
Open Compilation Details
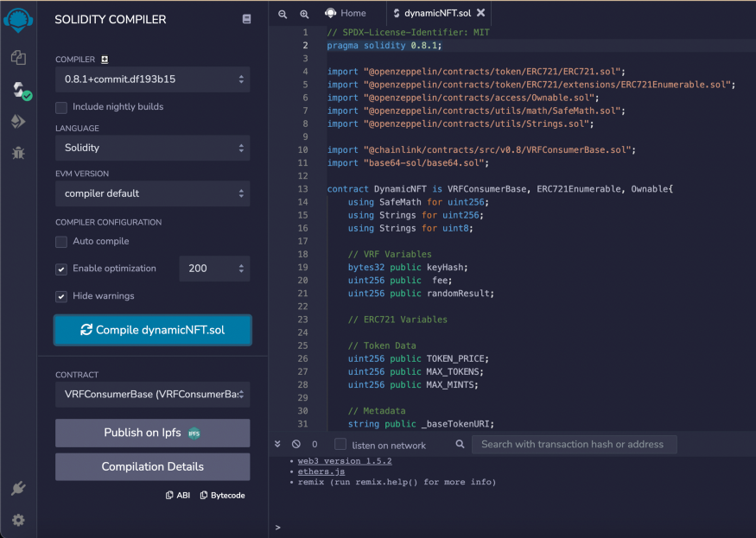pos(152,466)
